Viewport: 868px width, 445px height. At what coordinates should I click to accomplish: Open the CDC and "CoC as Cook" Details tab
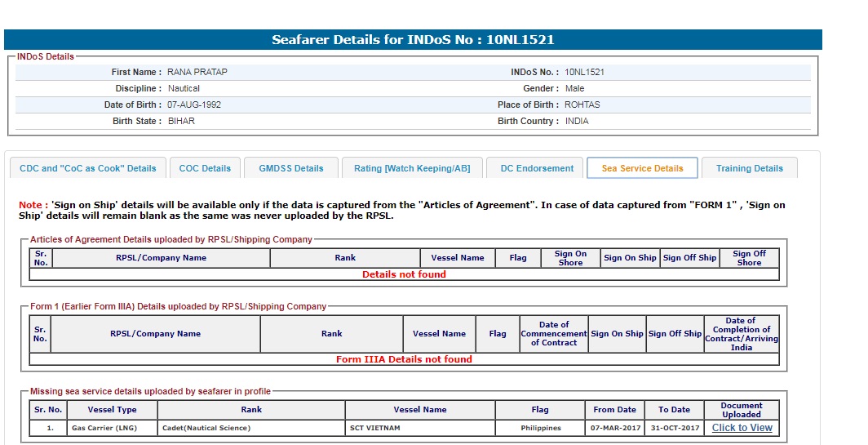pyautogui.click(x=87, y=168)
